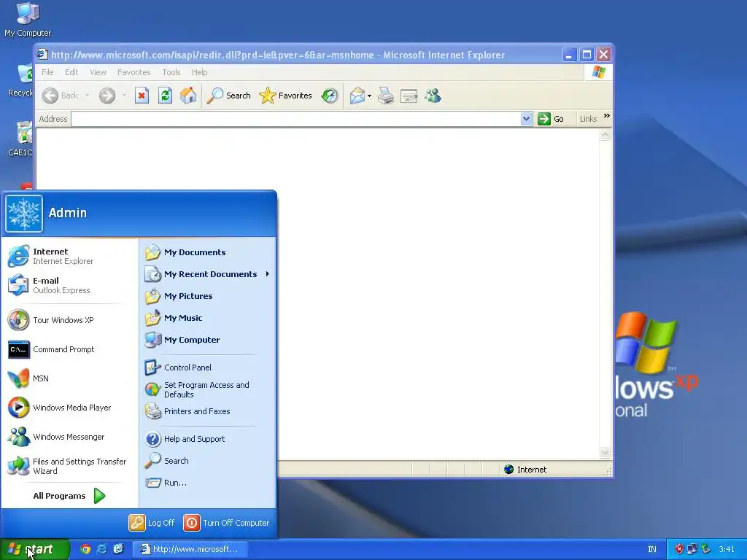The width and height of the screenshot is (747, 560).
Task: Open the Address bar dropdown arrow
Action: 526,119
